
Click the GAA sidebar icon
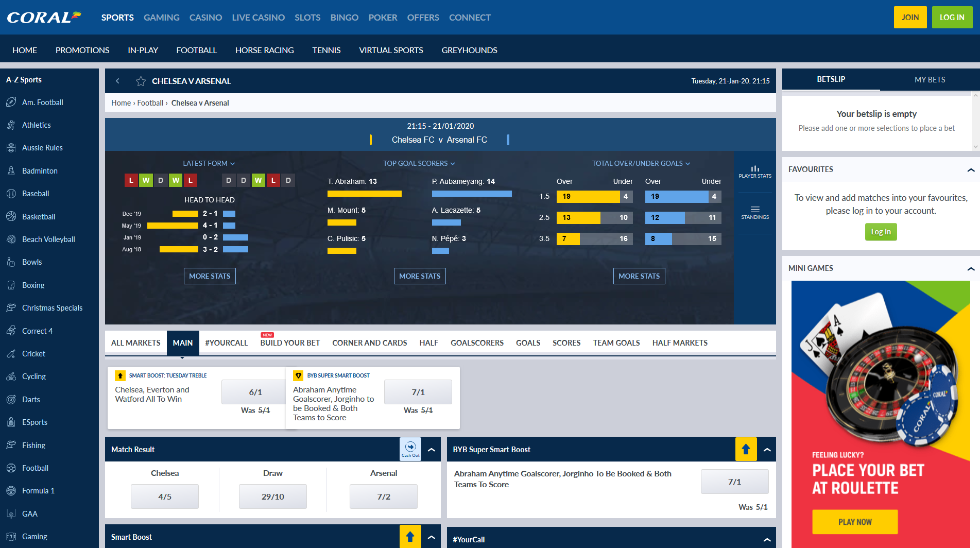[x=11, y=513]
